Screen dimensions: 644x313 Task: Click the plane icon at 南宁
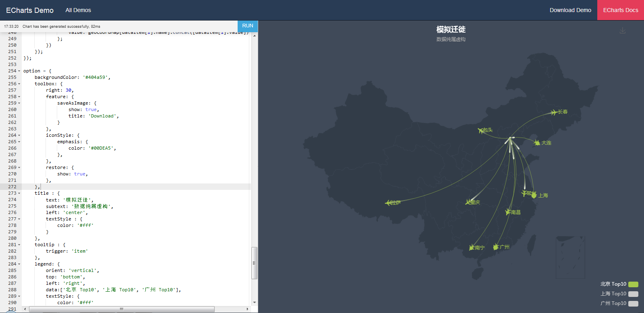tap(472, 247)
